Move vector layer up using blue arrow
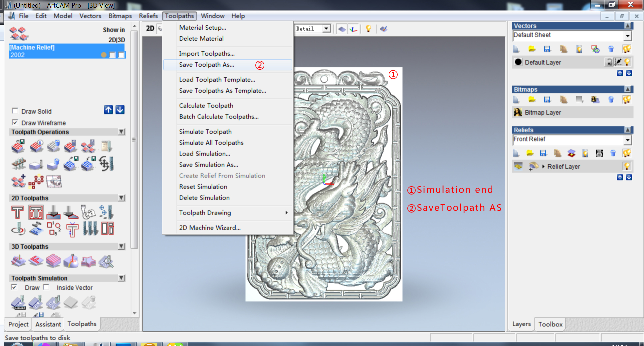 (x=620, y=73)
